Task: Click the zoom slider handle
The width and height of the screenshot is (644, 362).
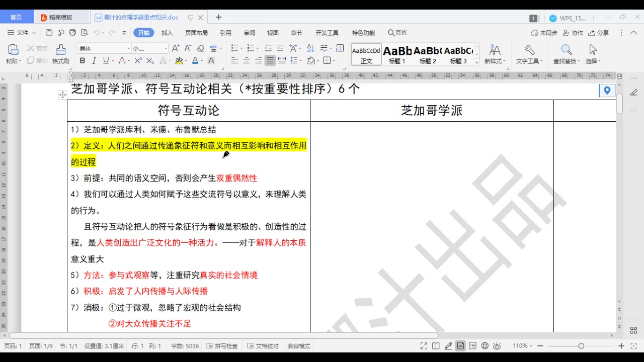Action: click(581, 346)
